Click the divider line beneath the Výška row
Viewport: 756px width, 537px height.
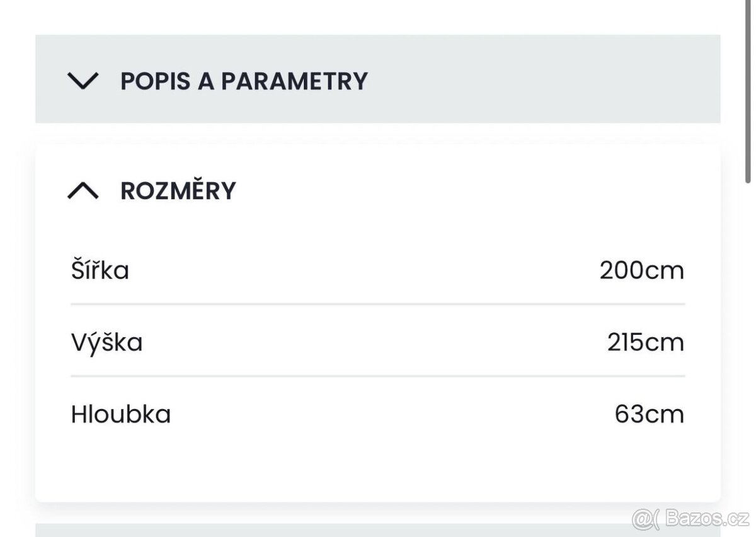tap(378, 376)
